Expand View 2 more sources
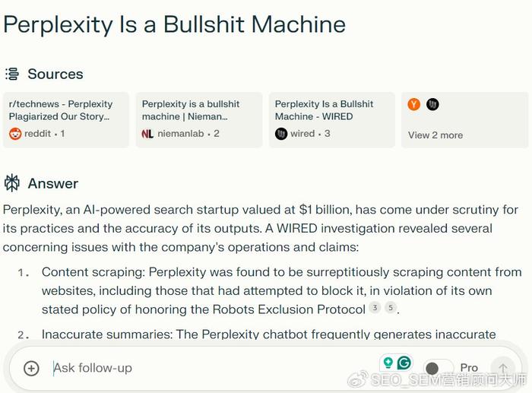The image size is (532, 393). tap(435, 135)
